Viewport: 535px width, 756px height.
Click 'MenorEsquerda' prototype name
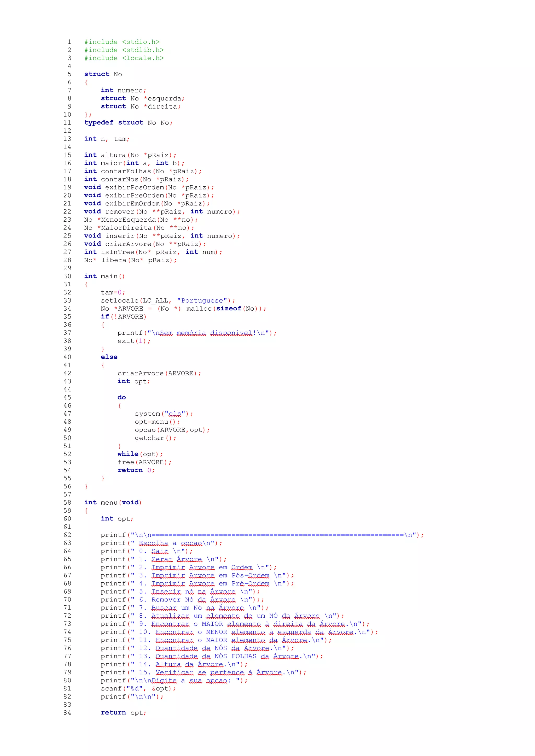coord(128,220)
